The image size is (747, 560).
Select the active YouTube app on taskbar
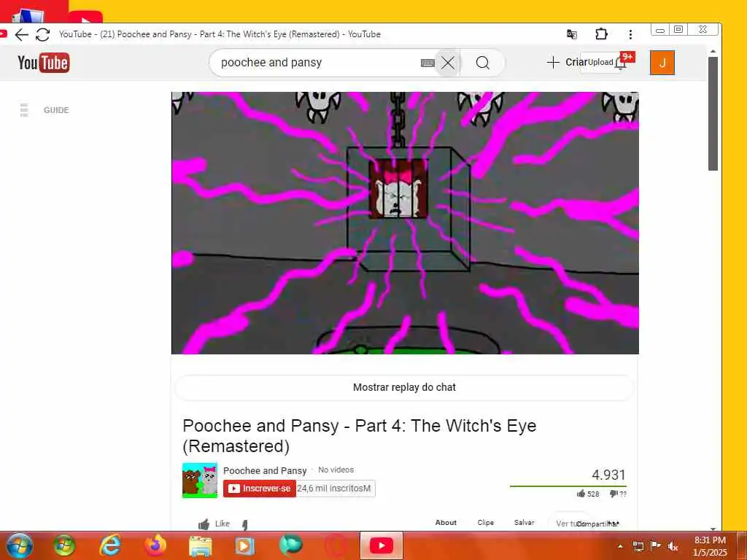tap(381, 545)
